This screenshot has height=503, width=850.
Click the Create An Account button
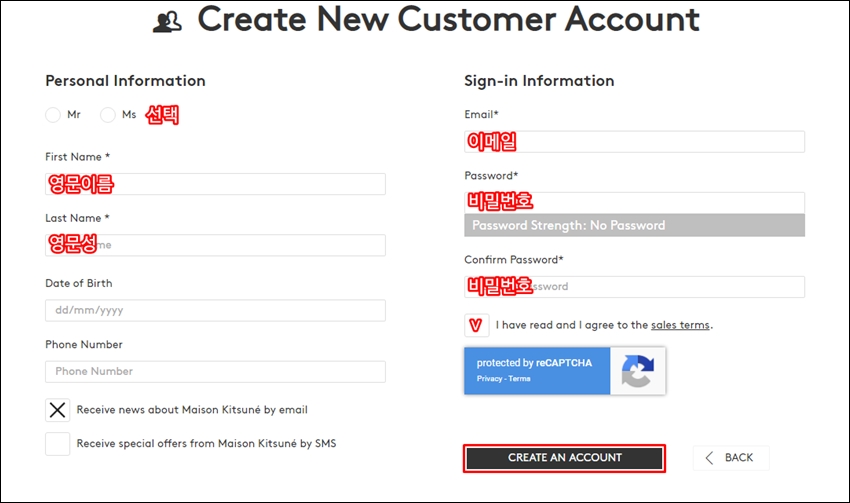(564, 459)
